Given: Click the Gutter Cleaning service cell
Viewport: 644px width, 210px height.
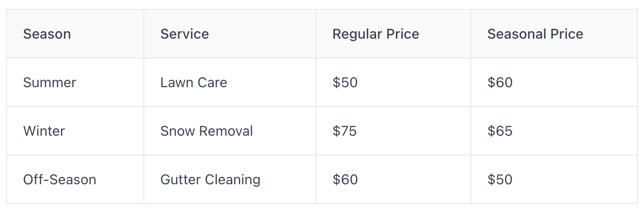Looking at the screenshot, I should [230, 179].
